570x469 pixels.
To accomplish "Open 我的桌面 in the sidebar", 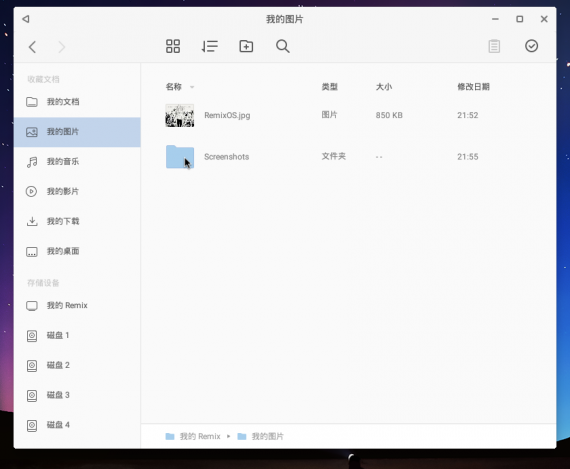I will coord(77,251).
